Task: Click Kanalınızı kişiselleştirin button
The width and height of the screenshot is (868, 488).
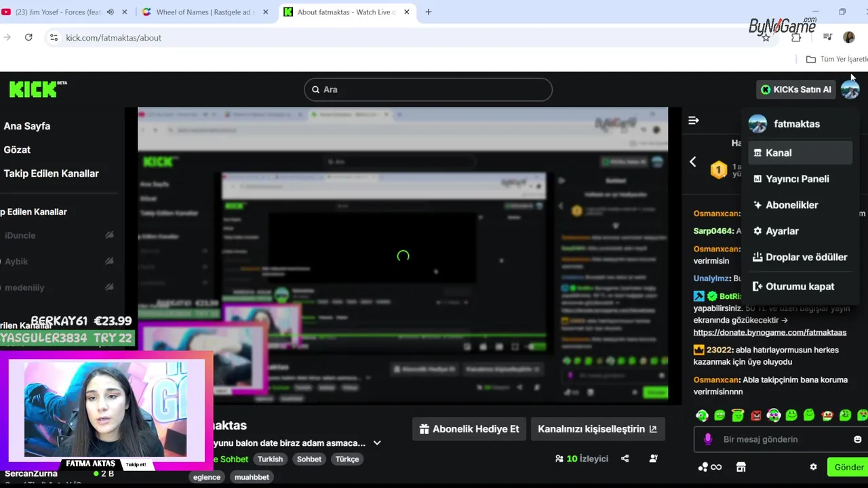Action: (597, 429)
